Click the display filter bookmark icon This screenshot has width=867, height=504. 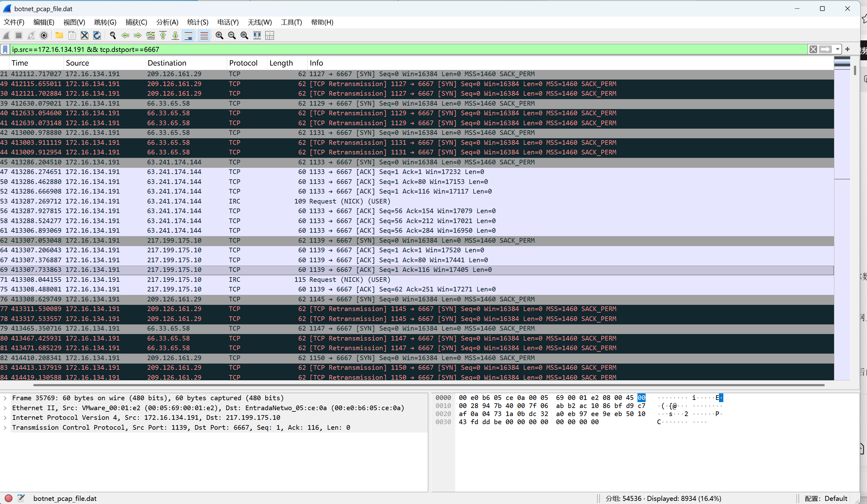[5, 49]
